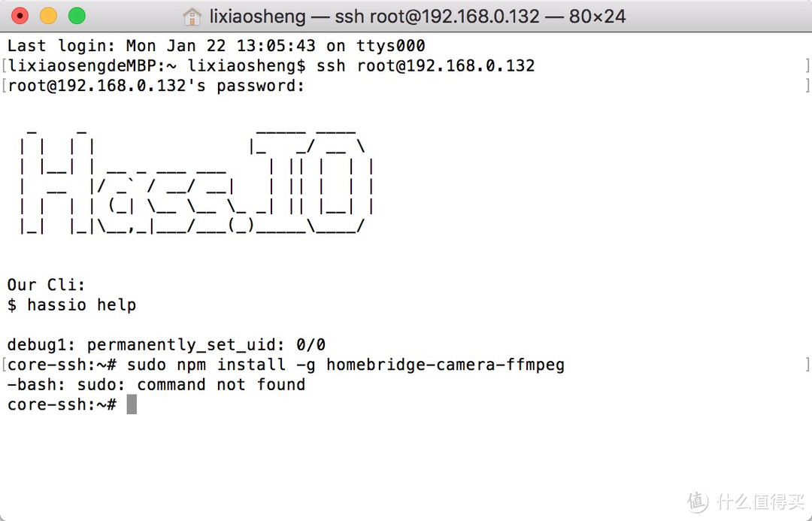Click the Our Cli: text

pos(47,285)
